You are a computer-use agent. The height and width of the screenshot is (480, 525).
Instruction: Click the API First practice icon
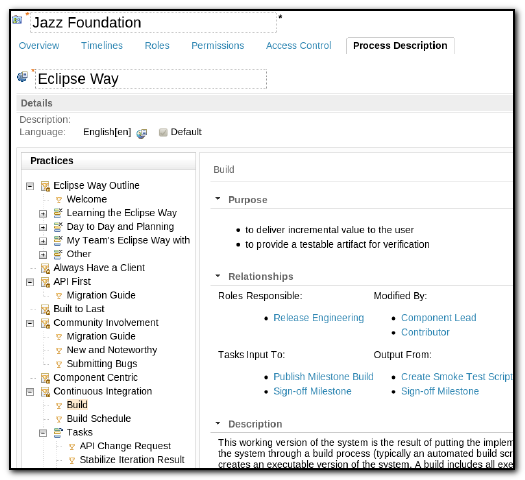(x=45, y=282)
